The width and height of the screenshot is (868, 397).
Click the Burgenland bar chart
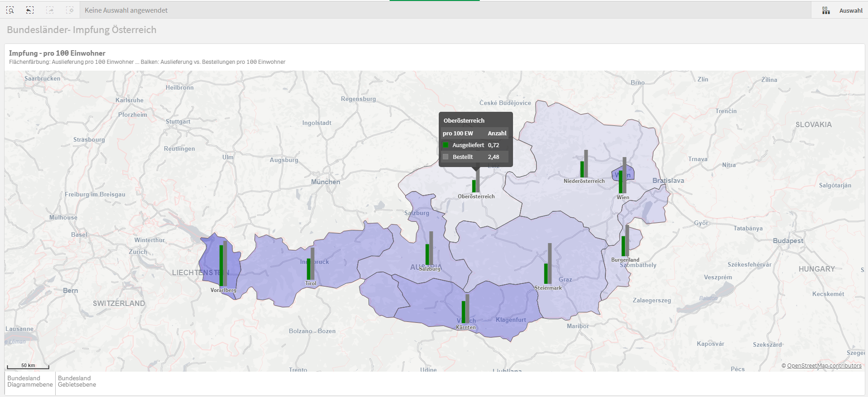pyautogui.click(x=625, y=241)
